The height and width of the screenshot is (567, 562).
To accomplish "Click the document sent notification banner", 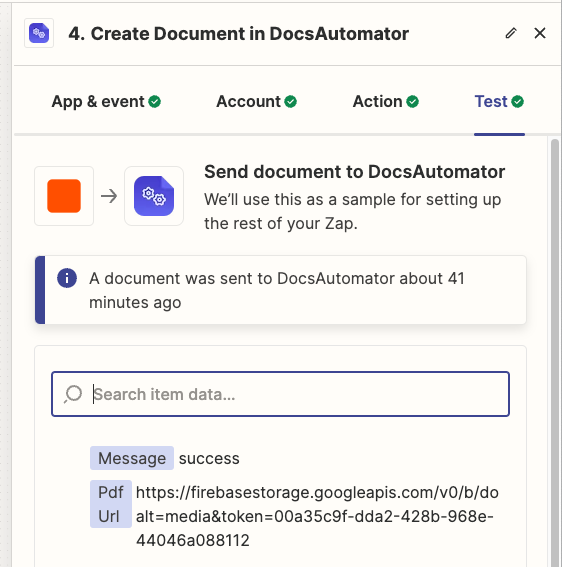I will 280,290.
